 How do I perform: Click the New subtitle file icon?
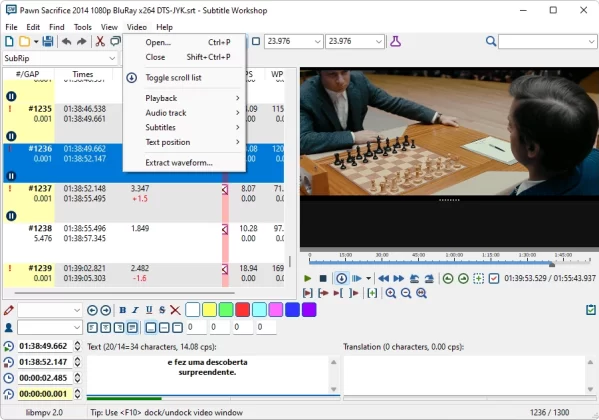coord(9,41)
